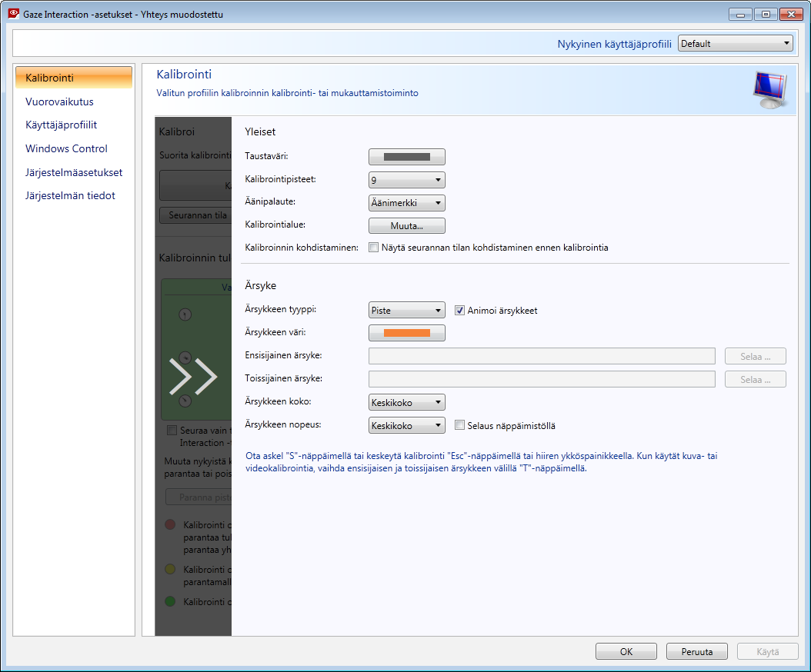Click Selaa button for Toissijainen ärsyke
This screenshot has height=672, width=811.
point(755,379)
